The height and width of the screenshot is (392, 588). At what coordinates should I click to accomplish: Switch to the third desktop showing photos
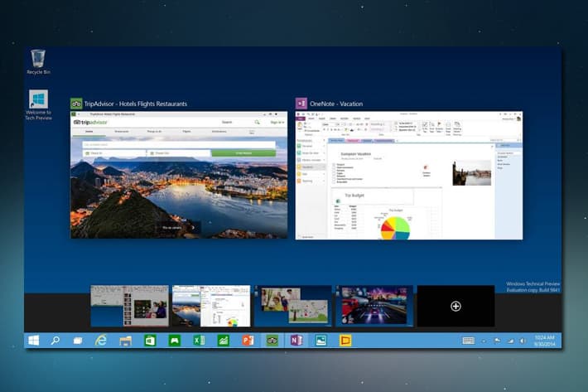(x=293, y=306)
